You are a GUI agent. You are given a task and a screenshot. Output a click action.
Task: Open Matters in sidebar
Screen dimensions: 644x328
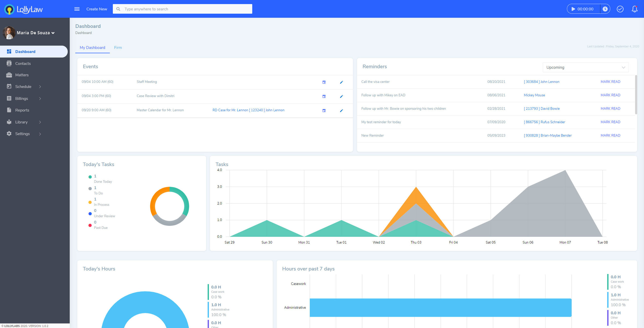click(x=22, y=75)
